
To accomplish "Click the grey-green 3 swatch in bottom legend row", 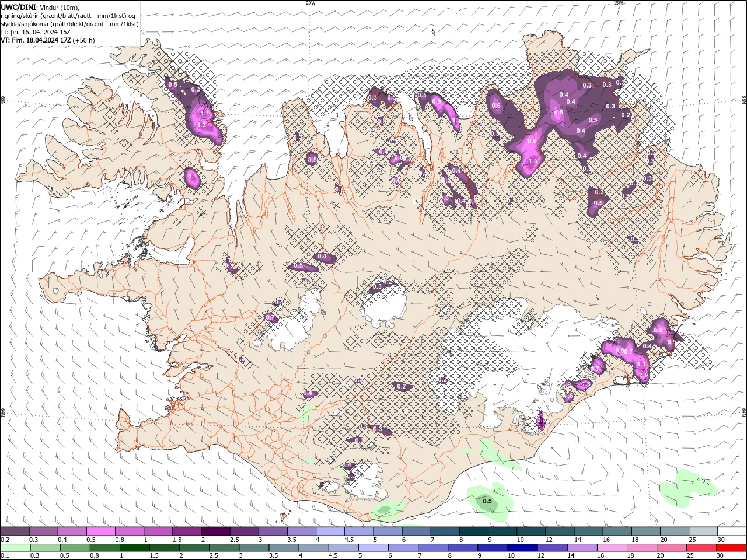I will click(254, 548).
